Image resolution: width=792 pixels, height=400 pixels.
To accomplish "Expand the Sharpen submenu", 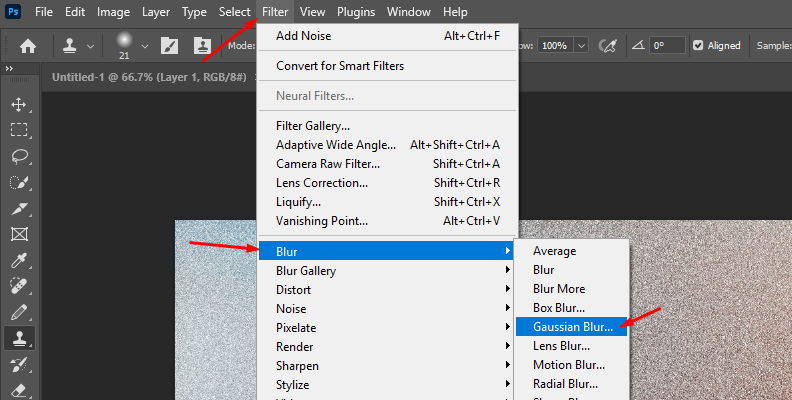I will tap(386, 366).
